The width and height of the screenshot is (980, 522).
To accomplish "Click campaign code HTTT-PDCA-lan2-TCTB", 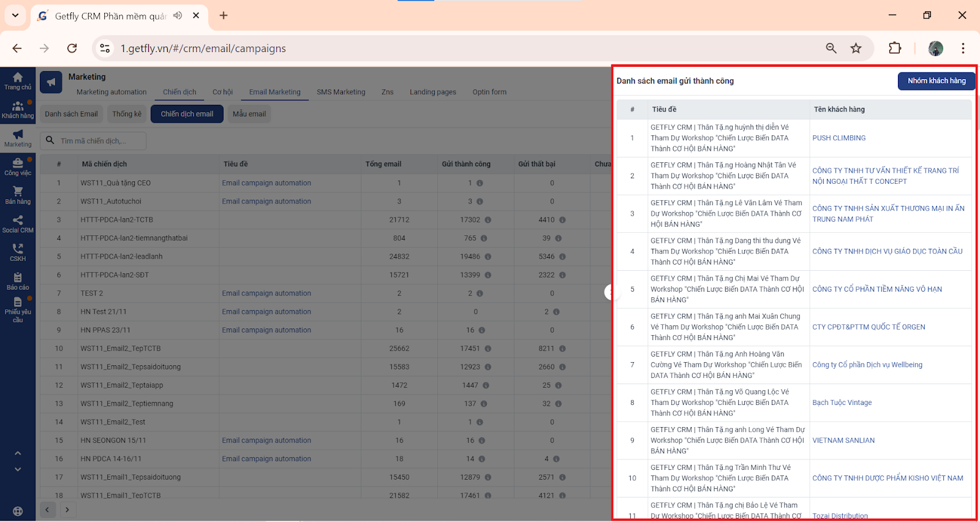I will pos(117,220).
